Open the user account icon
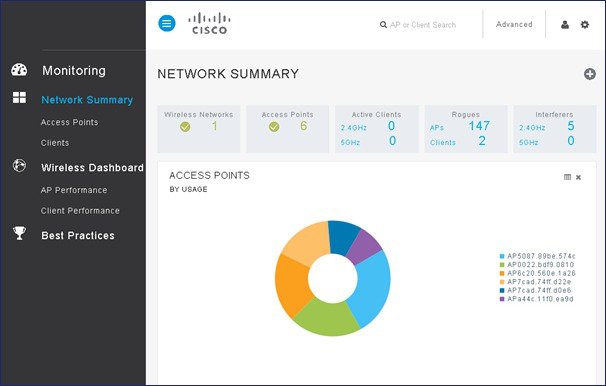This screenshot has height=386, width=606. 565,25
